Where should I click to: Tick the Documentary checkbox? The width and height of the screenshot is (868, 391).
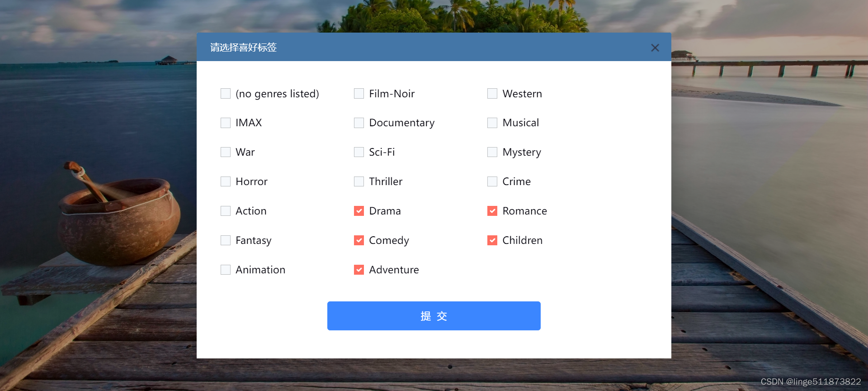point(359,123)
